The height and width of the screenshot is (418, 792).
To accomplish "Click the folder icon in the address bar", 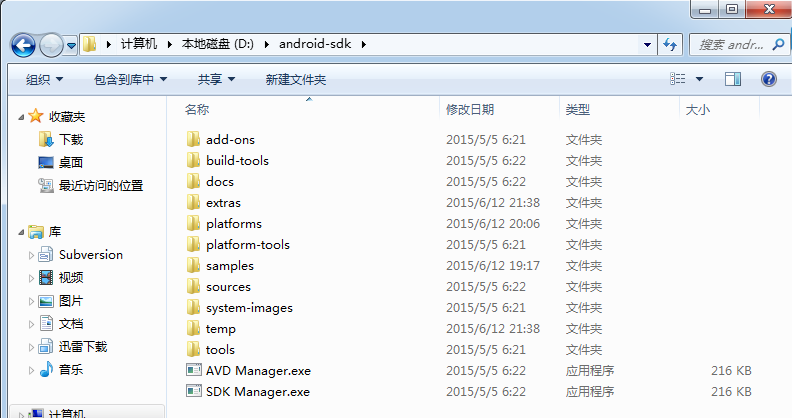I will pos(89,44).
